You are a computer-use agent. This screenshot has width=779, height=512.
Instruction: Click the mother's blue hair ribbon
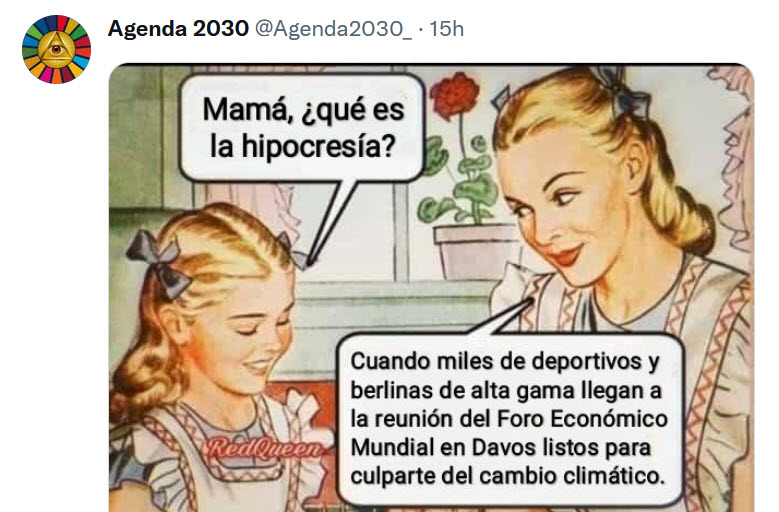click(622, 94)
